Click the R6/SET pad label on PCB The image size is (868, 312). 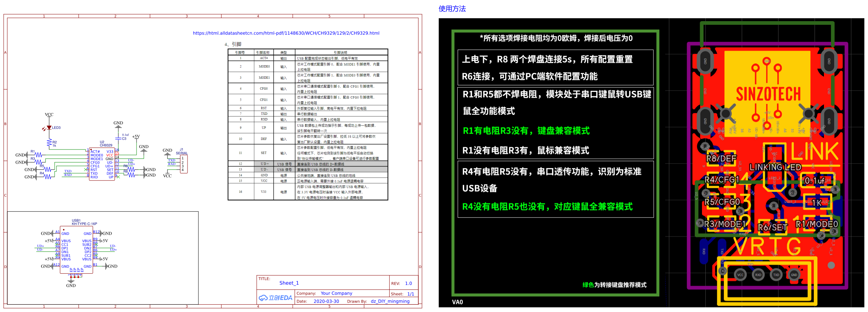coord(773,228)
